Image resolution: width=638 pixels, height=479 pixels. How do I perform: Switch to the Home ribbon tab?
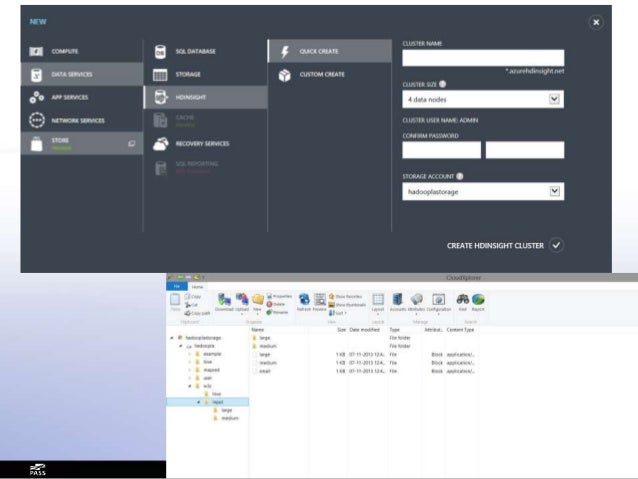197,287
